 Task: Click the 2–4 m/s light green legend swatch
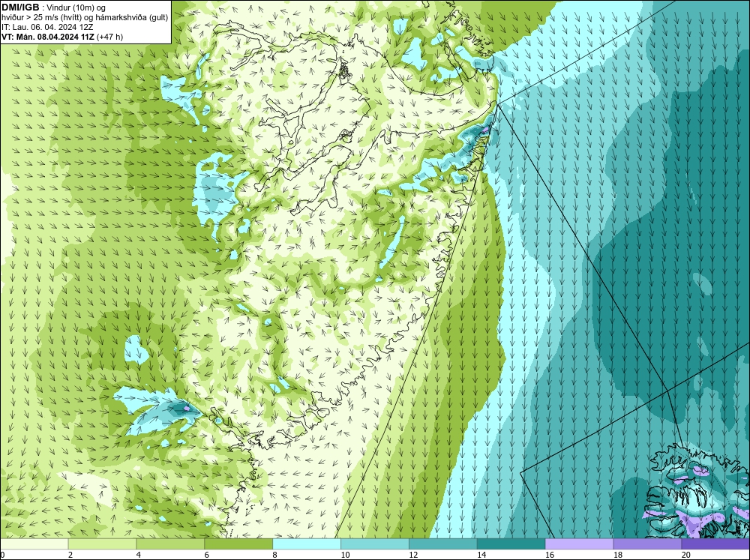[102, 544]
